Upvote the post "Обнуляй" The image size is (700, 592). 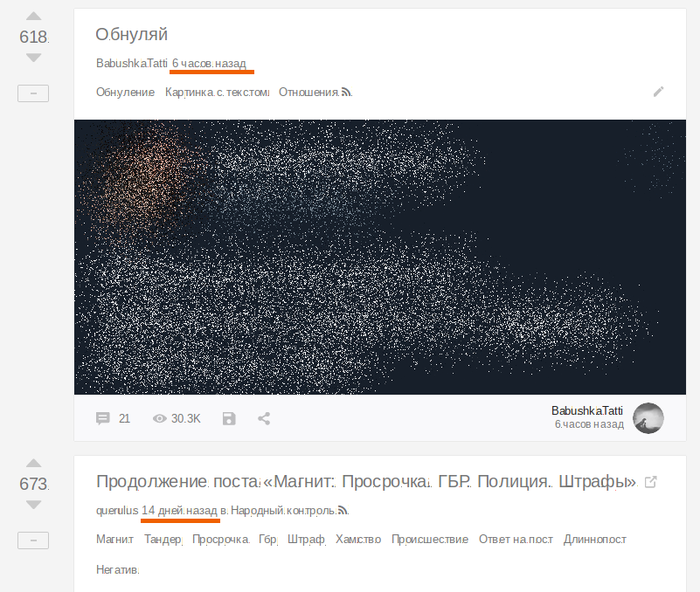pos(33,17)
